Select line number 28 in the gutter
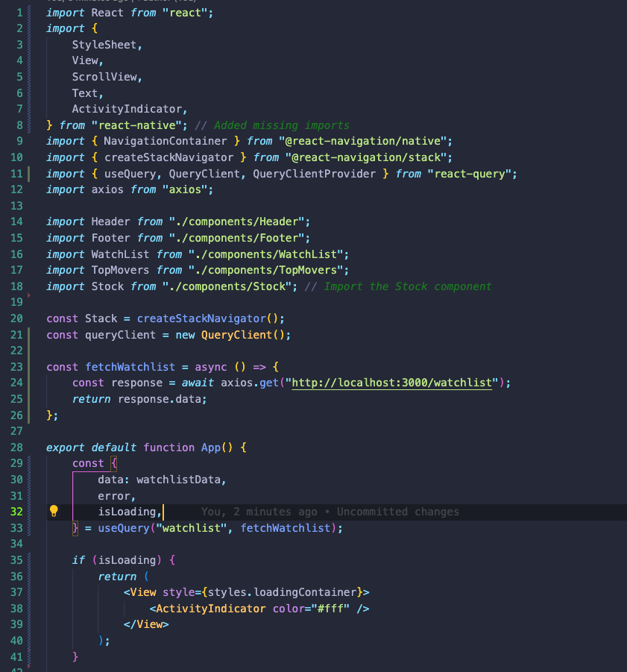 [x=16, y=448]
